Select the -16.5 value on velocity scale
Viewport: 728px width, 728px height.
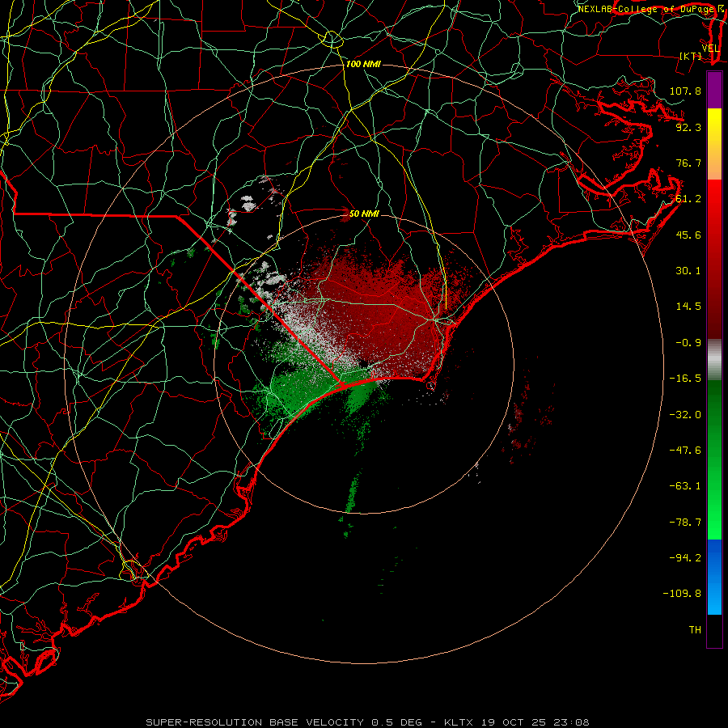click(x=685, y=379)
